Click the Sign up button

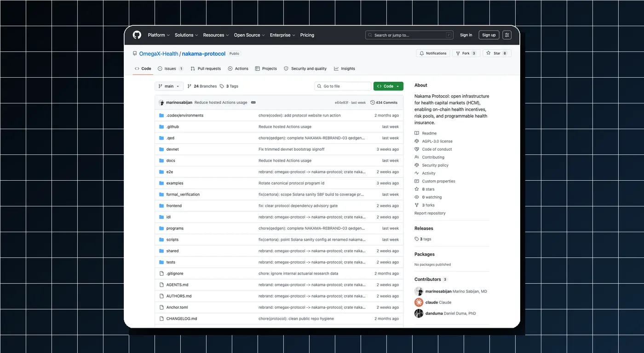click(489, 35)
